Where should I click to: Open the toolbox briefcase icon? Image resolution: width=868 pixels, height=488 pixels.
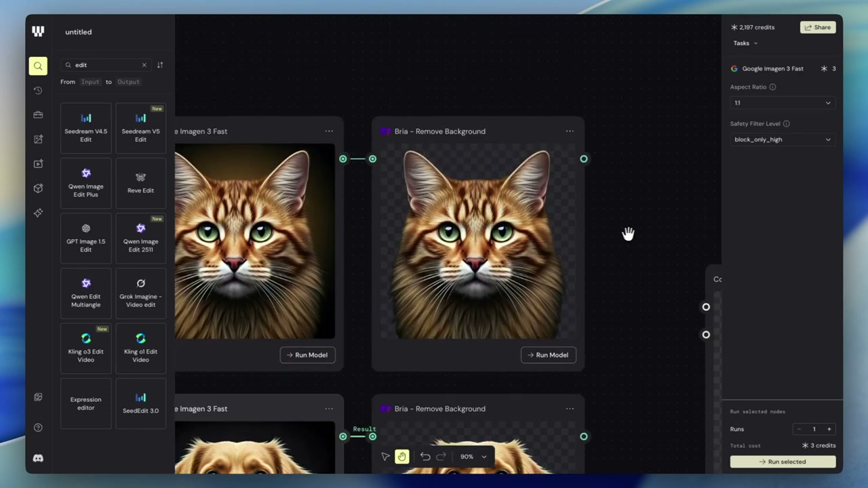click(38, 115)
